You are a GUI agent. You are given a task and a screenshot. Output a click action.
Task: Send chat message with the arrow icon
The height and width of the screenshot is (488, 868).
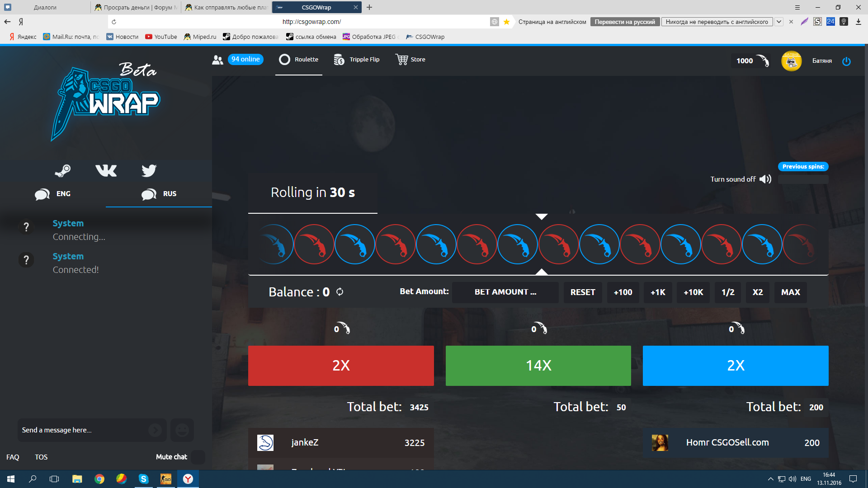point(155,430)
